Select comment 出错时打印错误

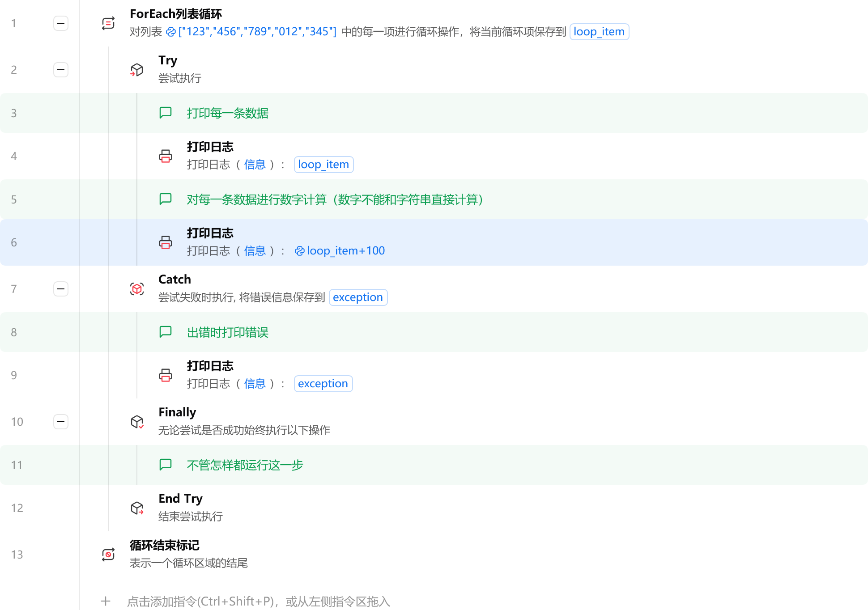228,332
